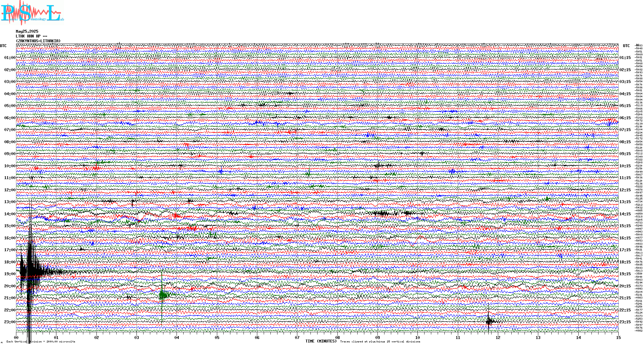Image resolution: width=644 pixels, height=346 pixels.
Task: Click the 16:00 hour label on left axis
Action: coord(10,238)
